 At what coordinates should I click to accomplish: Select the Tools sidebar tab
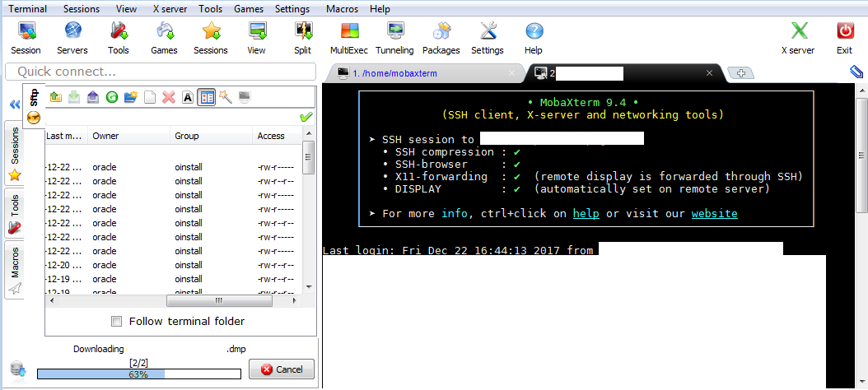[14, 214]
